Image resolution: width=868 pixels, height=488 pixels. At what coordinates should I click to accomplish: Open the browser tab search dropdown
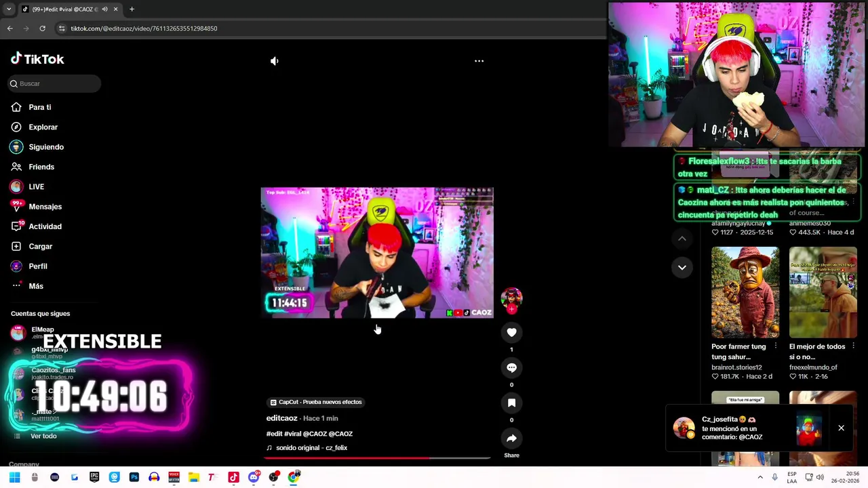[x=8, y=9]
